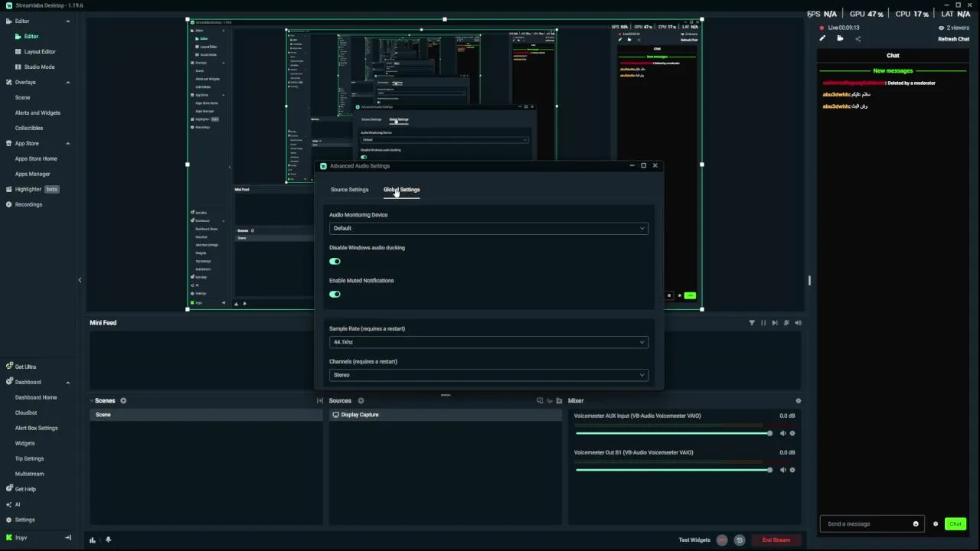The height and width of the screenshot is (551, 980).
Task: Click the logout arrow beside Iruyv
Action: click(x=67, y=538)
